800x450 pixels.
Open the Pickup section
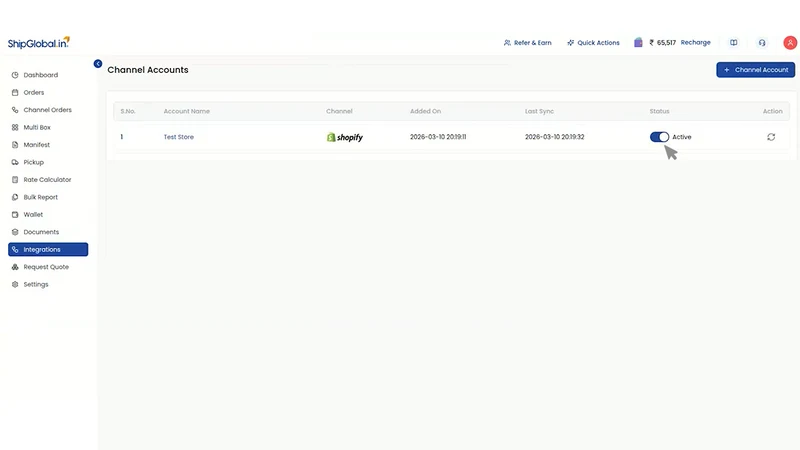(x=48, y=162)
